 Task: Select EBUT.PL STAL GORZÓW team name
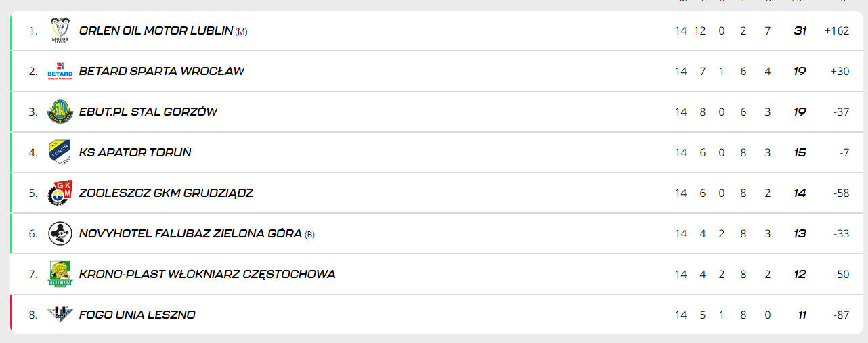tap(148, 112)
